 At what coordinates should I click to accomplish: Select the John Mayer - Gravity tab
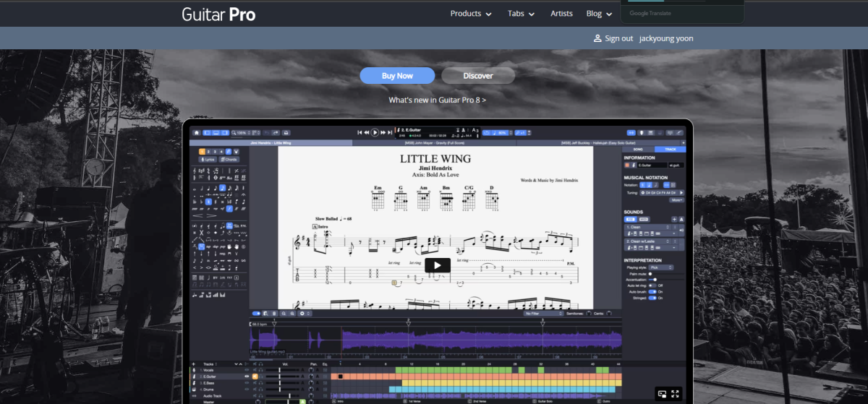(x=433, y=143)
